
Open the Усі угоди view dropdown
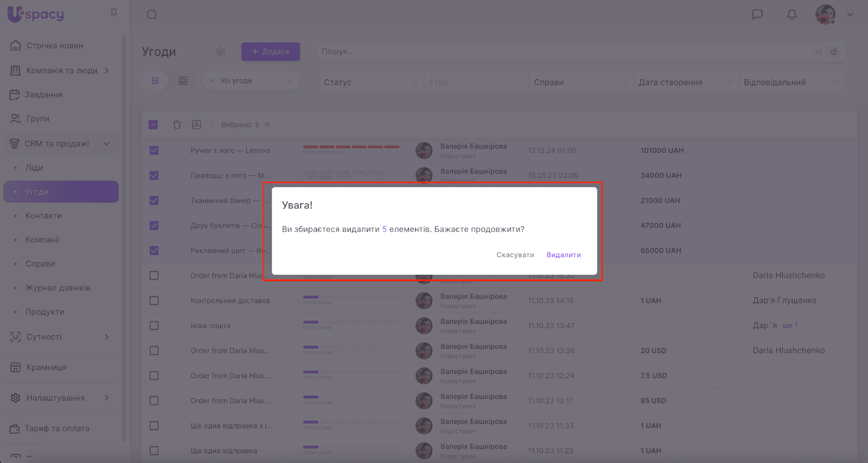251,81
